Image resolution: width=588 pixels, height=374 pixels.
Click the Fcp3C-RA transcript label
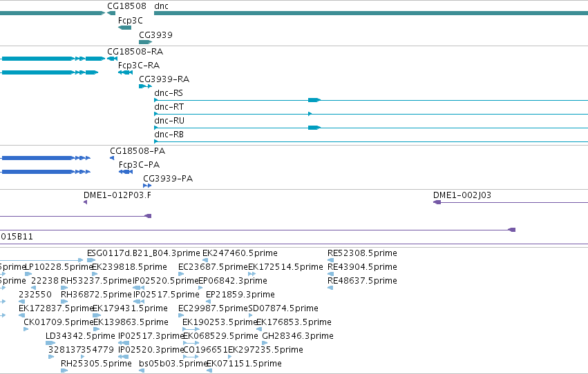pos(139,66)
